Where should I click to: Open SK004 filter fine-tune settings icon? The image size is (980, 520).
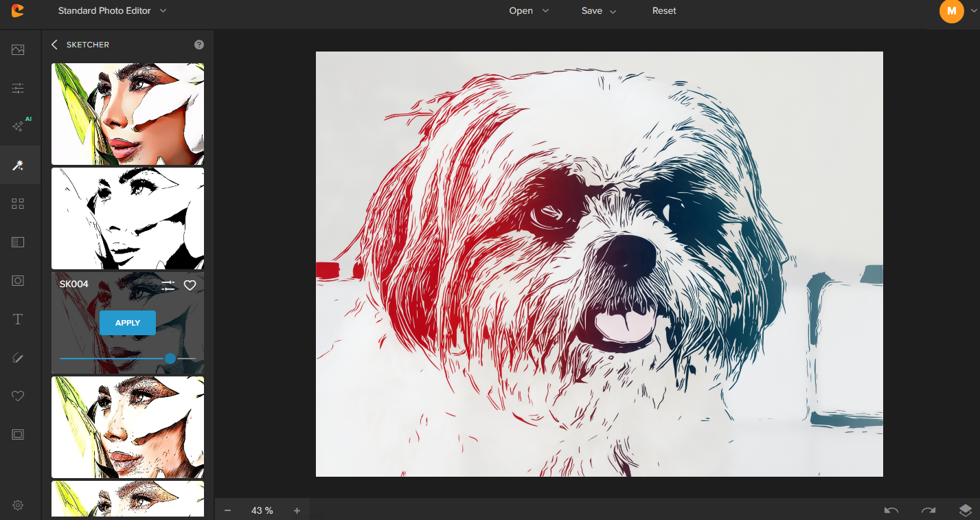point(168,285)
